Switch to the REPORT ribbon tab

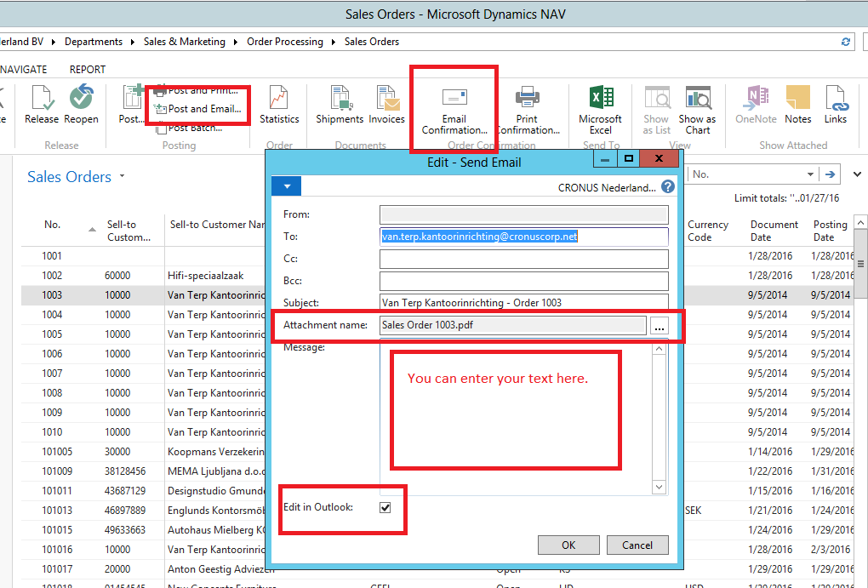coord(88,70)
